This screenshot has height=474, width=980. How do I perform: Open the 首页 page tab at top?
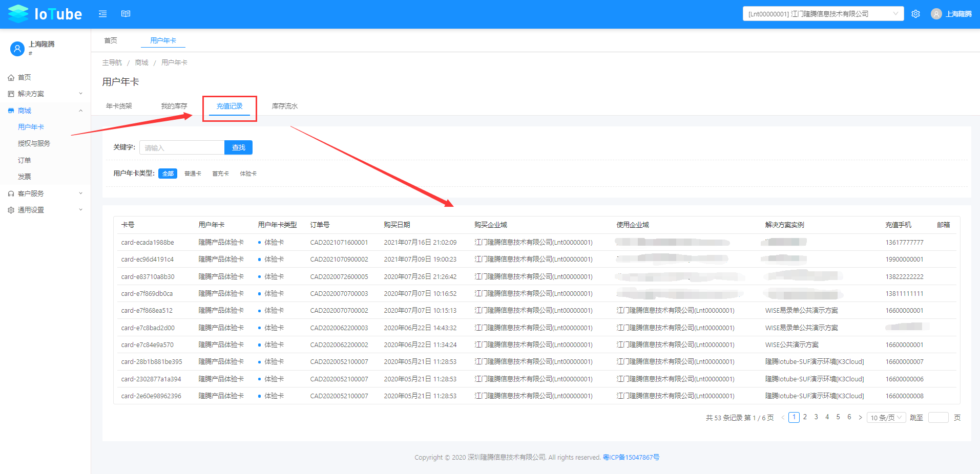tap(111, 40)
